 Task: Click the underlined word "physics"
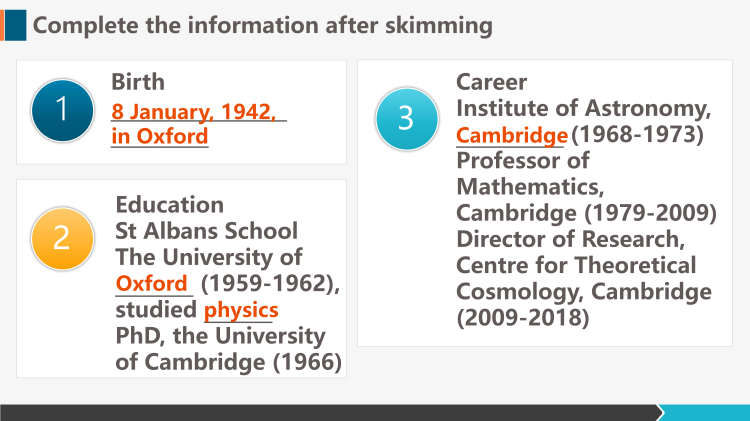(241, 309)
